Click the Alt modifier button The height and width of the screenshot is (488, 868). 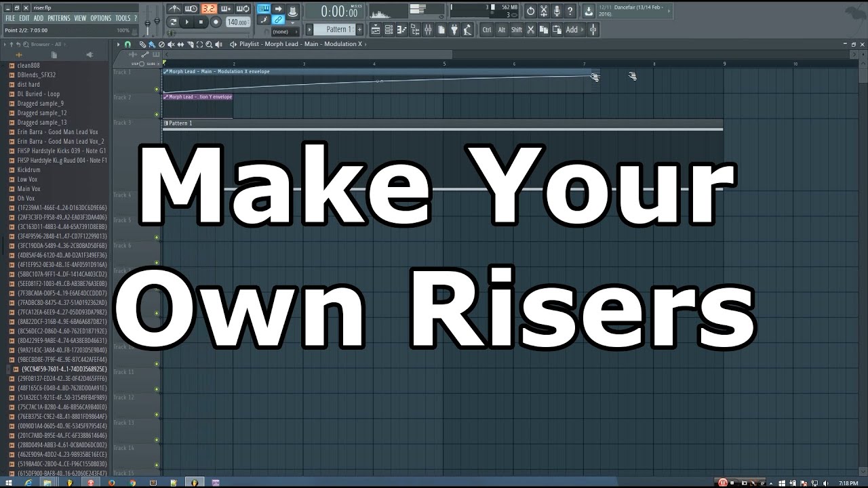tap(502, 29)
